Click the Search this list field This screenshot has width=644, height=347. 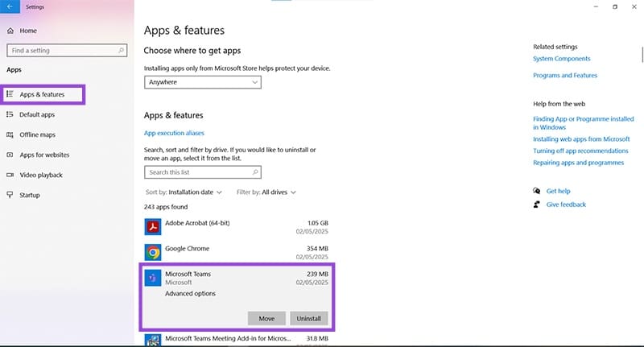click(x=203, y=172)
